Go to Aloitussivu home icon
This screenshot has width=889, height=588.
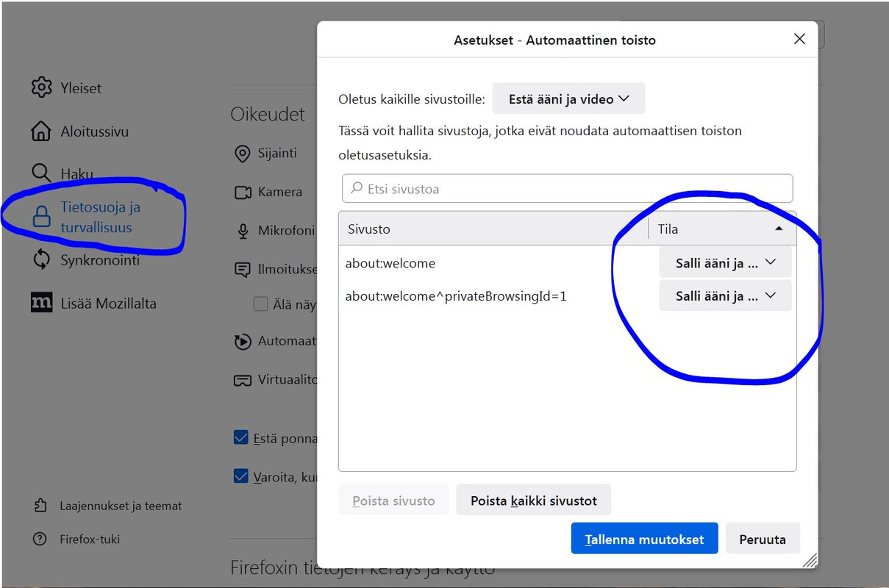click(x=41, y=132)
